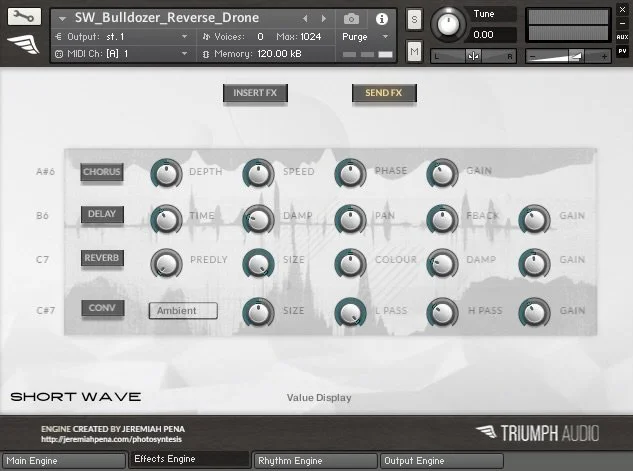Screen dimensions: 633x471
Task: Minimize instrument header view
Action: pyautogui.click(x=622, y=23)
